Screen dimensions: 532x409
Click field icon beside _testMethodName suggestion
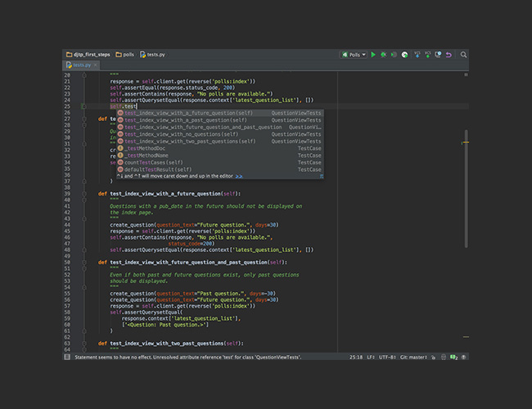click(120, 155)
